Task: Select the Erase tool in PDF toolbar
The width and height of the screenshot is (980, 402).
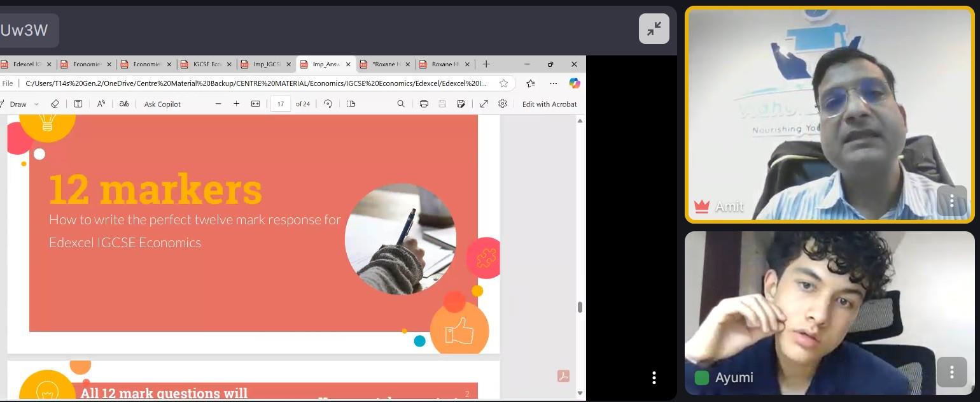Action: point(55,104)
